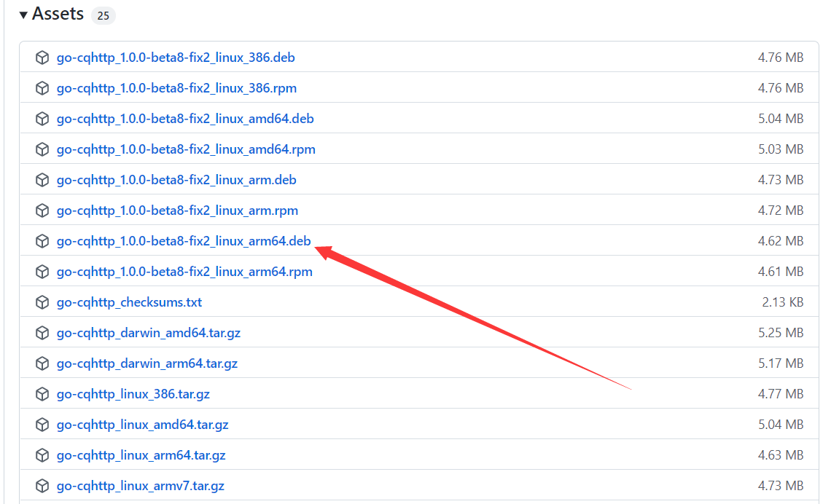Download go-cqhttp_darwin_amd64.tar.gz

(x=149, y=333)
